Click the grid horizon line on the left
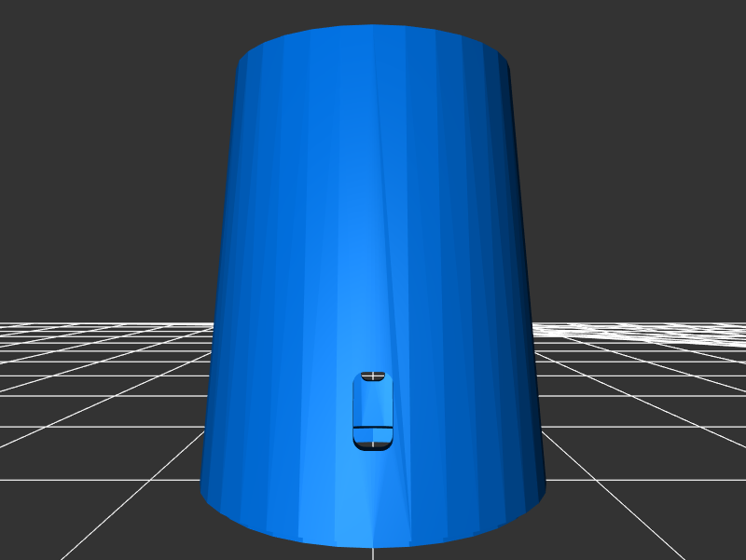 pos(93,324)
